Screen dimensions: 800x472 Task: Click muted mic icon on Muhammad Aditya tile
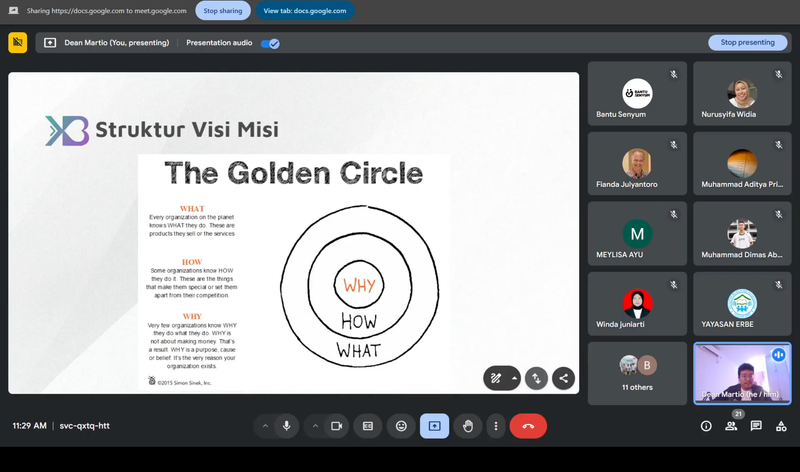pos(779,145)
